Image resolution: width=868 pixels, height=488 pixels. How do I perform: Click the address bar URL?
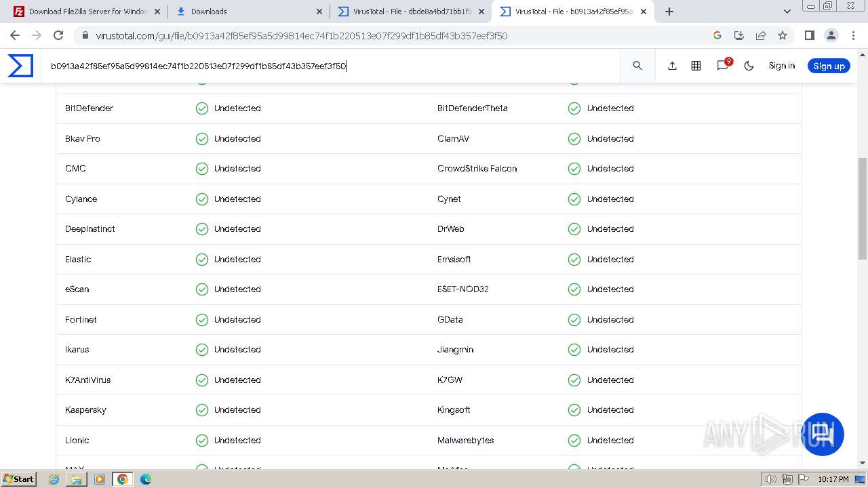(x=301, y=36)
